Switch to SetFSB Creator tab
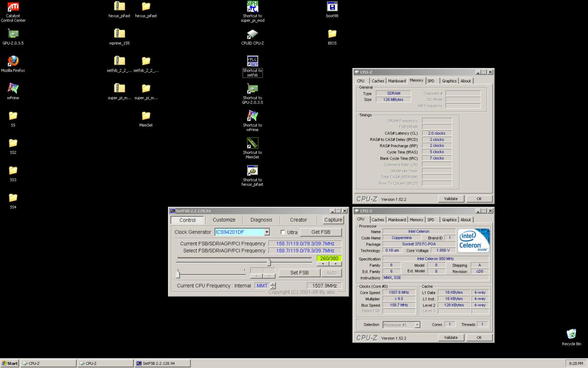 point(298,220)
